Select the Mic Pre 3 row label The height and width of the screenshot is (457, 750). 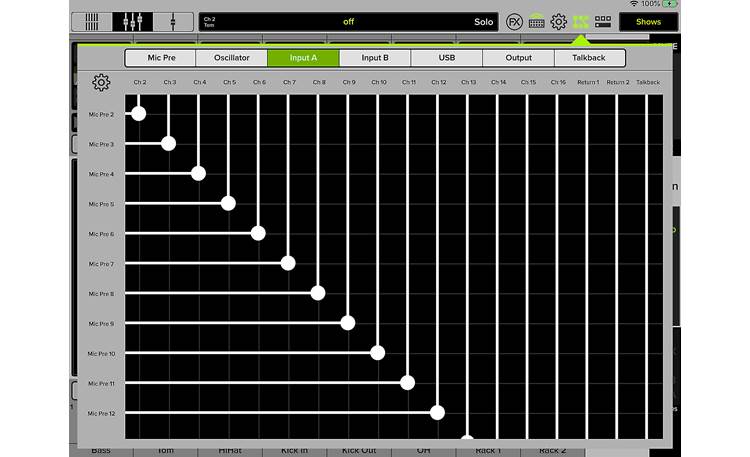(101, 144)
